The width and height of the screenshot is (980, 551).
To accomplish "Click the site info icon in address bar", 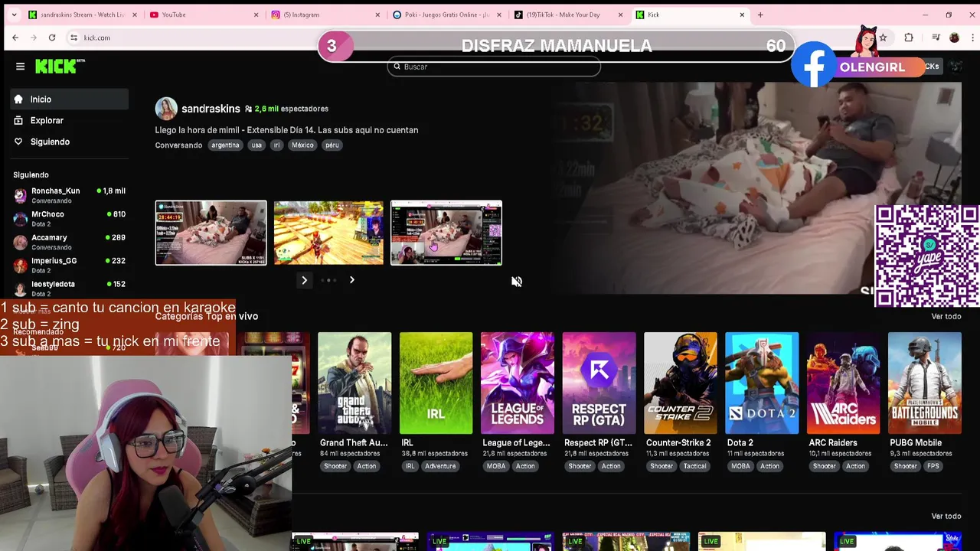I will point(73,37).
